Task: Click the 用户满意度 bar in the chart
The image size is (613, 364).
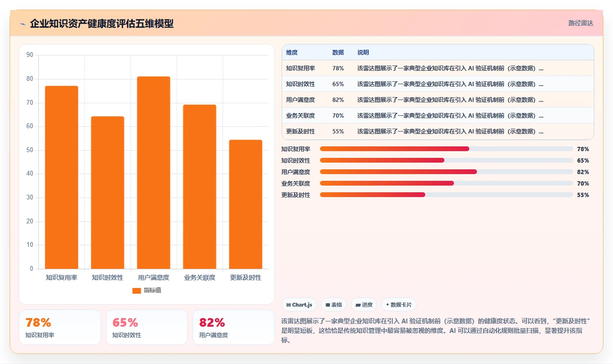Action: pyautogui.click(x=154, y=173)
